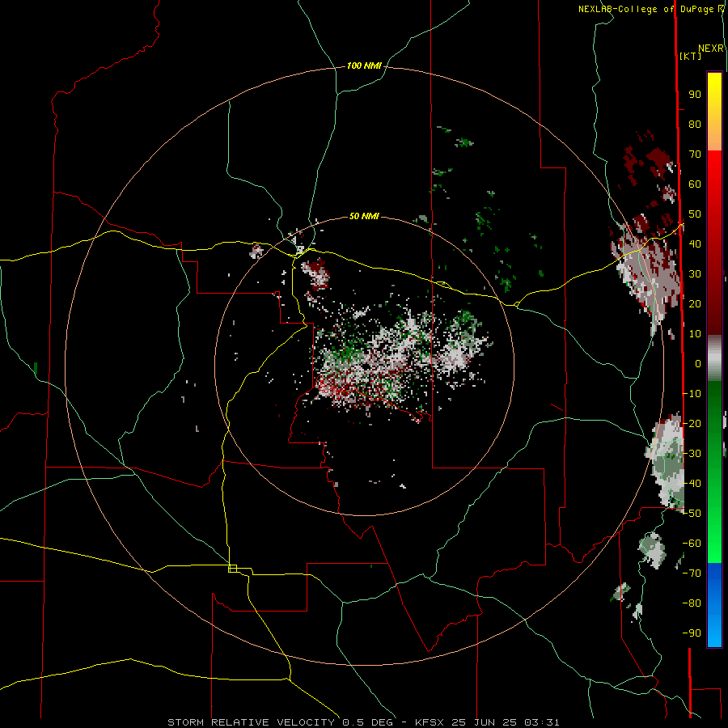The height and width of the screenshot is (728, 728).
Task: Select the 10 value on velocity scale
Action: (x=695, y=334)
